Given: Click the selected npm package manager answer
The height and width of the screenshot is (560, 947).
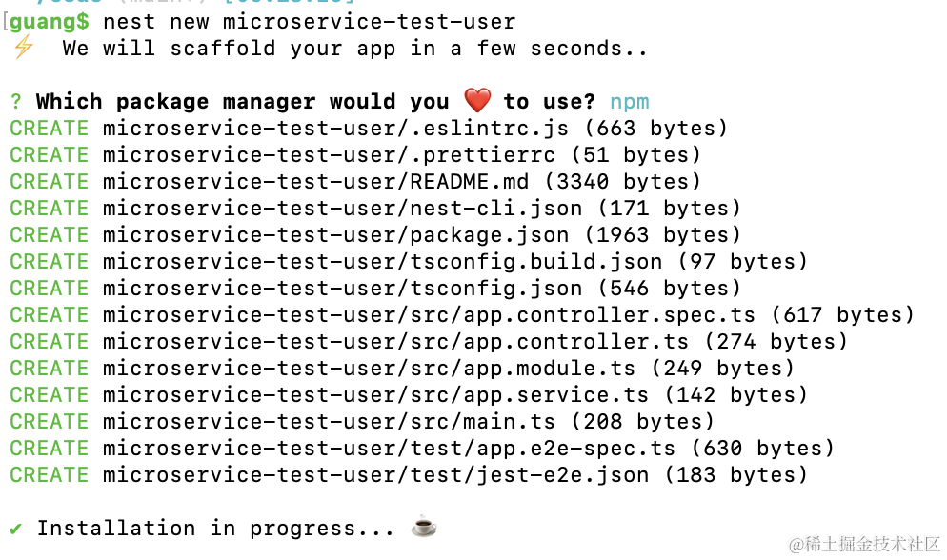Looking at the screenshot, I should click(x=630, y=102).
